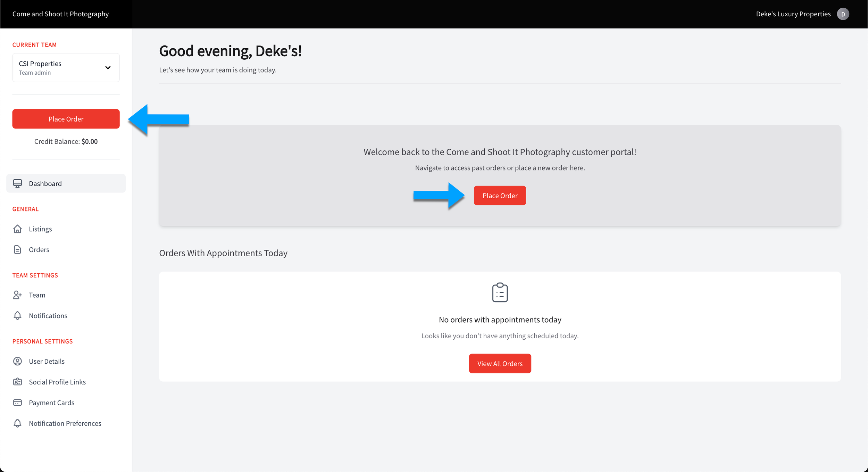
Task: Click the team selector chevron arrow
Action: pos(108,68)
